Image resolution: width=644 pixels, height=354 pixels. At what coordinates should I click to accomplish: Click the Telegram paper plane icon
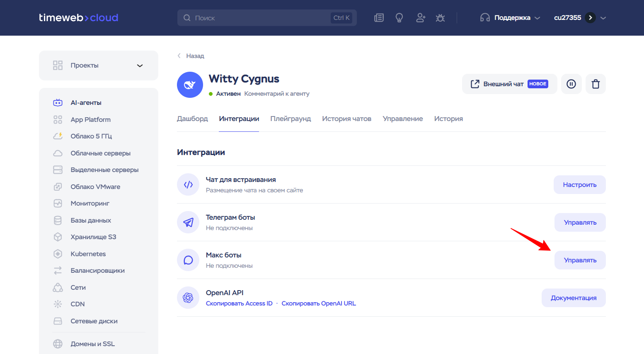click(x=188, y=222)
